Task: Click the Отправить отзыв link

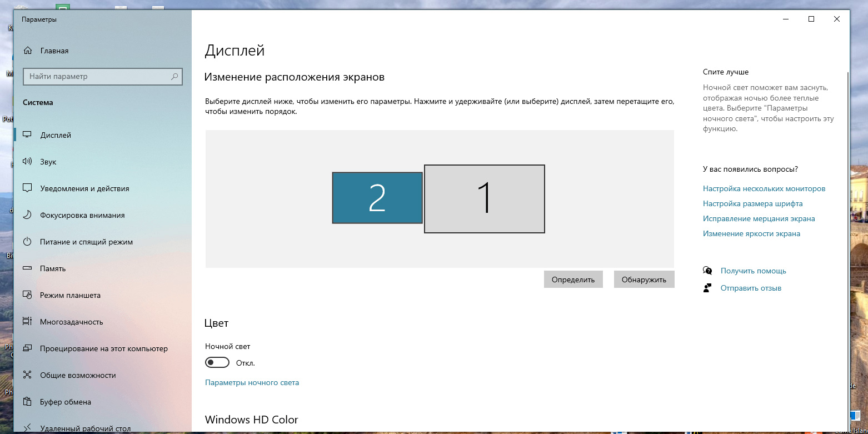Action: pyautogui.click(x=751, y=288)
